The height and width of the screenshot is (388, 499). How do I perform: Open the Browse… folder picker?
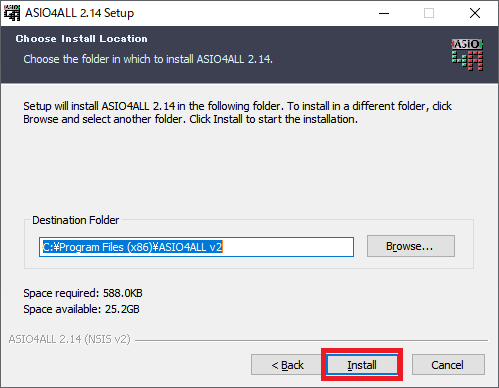411,246
